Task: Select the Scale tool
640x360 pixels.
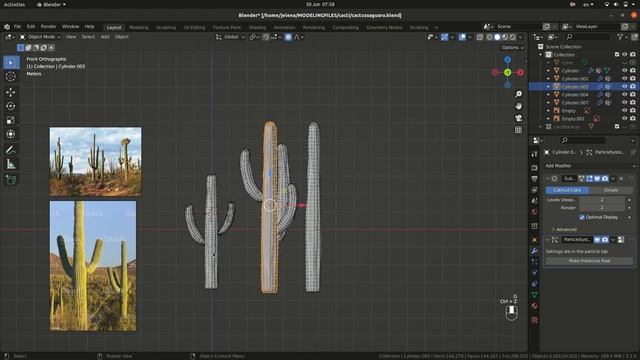Action: coord(11,120)
